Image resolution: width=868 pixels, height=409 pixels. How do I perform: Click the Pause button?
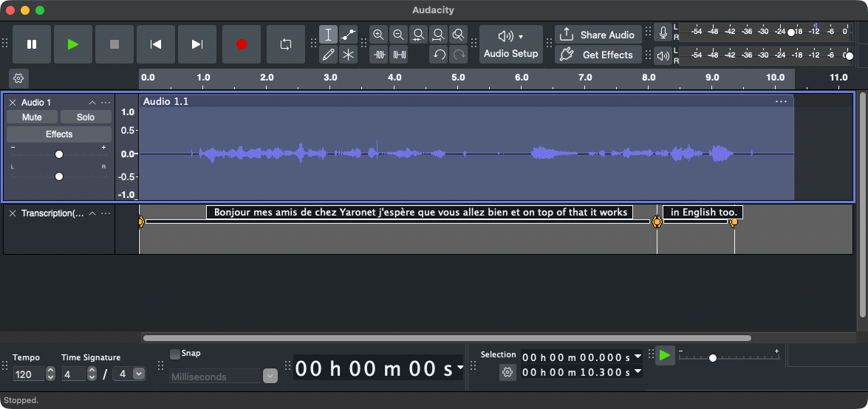click(x=32, y=44)
